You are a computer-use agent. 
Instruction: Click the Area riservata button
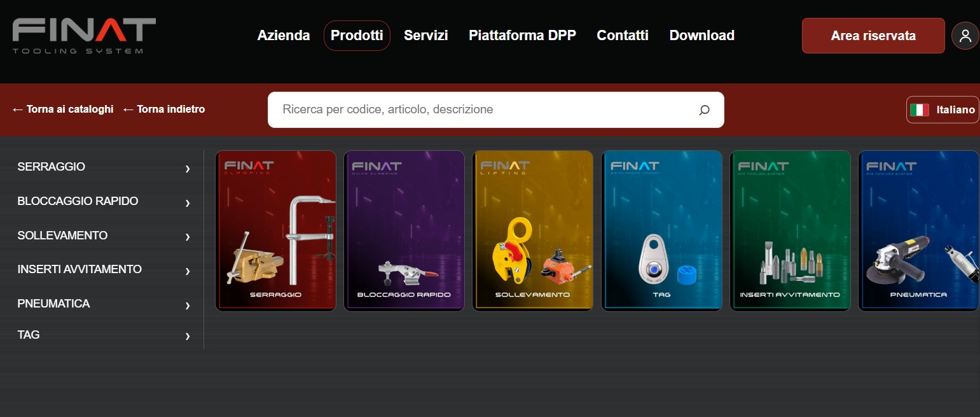[873, 36]
